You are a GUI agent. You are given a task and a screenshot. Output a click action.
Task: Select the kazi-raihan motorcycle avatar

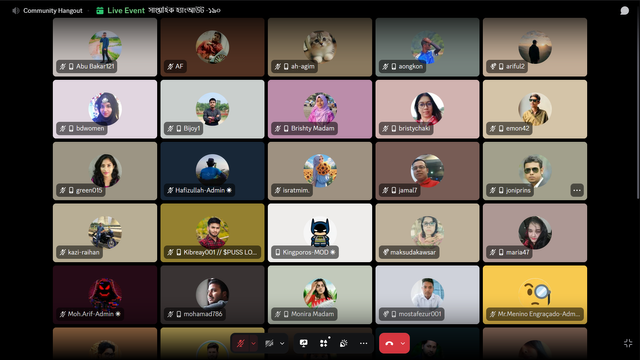[x=105, y=233]
